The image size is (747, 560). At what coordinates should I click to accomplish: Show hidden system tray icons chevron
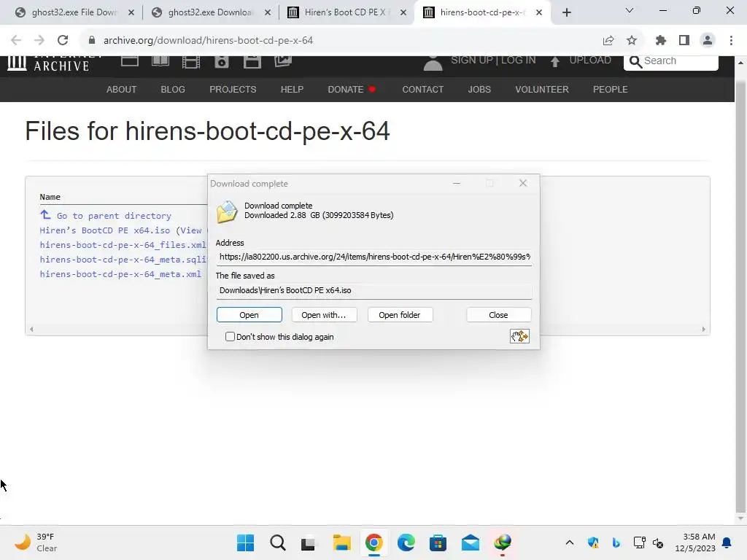coord(569,542)
